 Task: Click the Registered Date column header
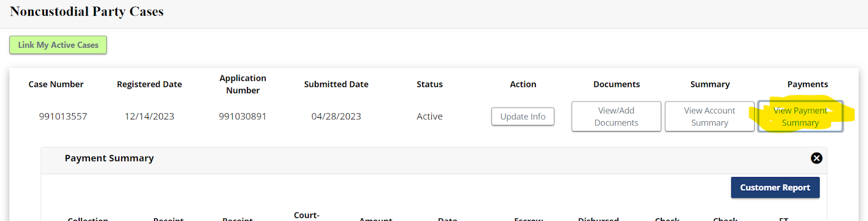coord(149,84)
